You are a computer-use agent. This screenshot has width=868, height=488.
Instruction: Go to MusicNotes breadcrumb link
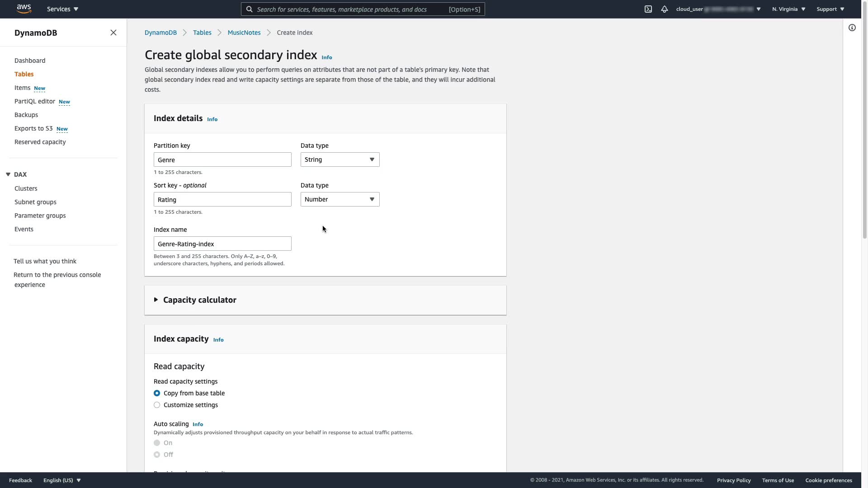[244, 33]
